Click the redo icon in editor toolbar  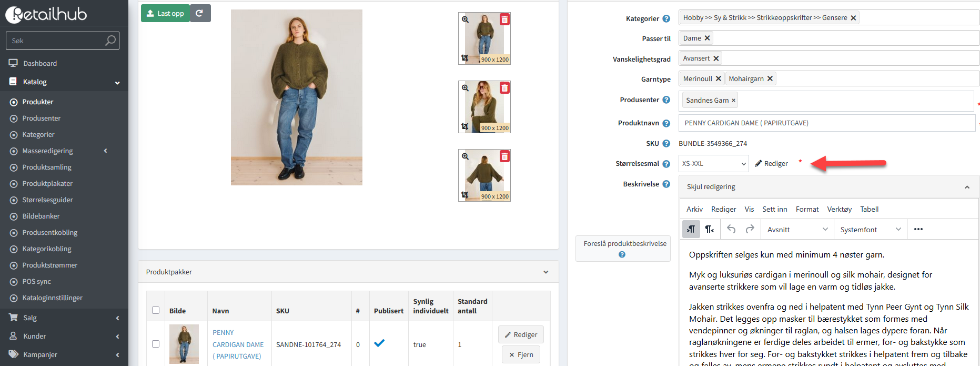click(750, 229)
